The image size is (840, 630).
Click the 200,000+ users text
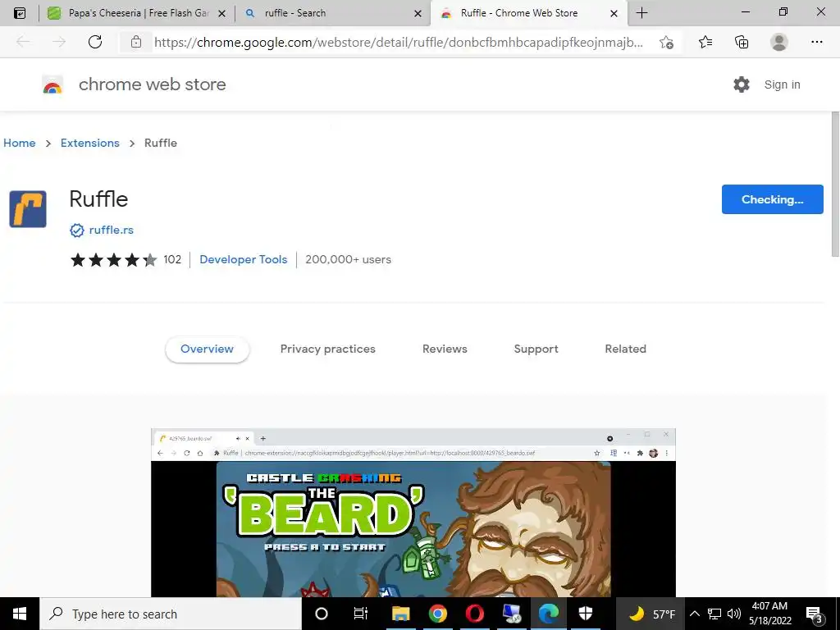[x=348, y=259]
